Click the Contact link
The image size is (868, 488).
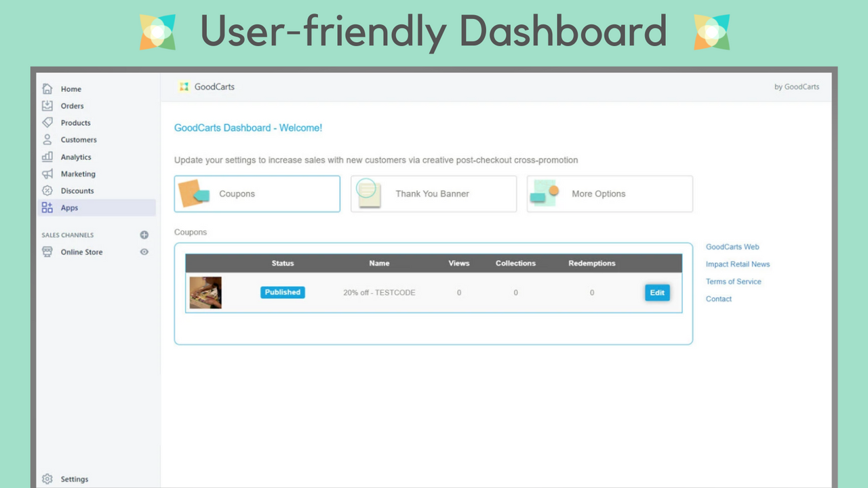coord(718,298)
